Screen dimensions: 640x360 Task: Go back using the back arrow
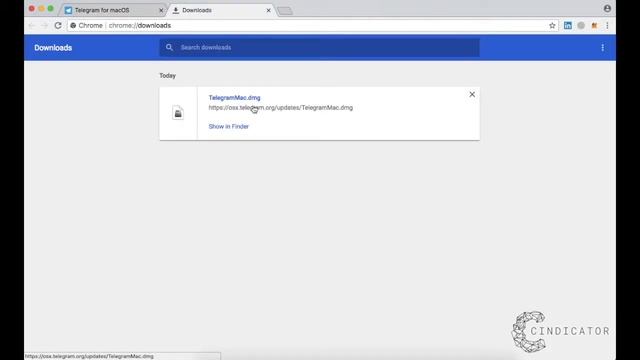point(32,25)
